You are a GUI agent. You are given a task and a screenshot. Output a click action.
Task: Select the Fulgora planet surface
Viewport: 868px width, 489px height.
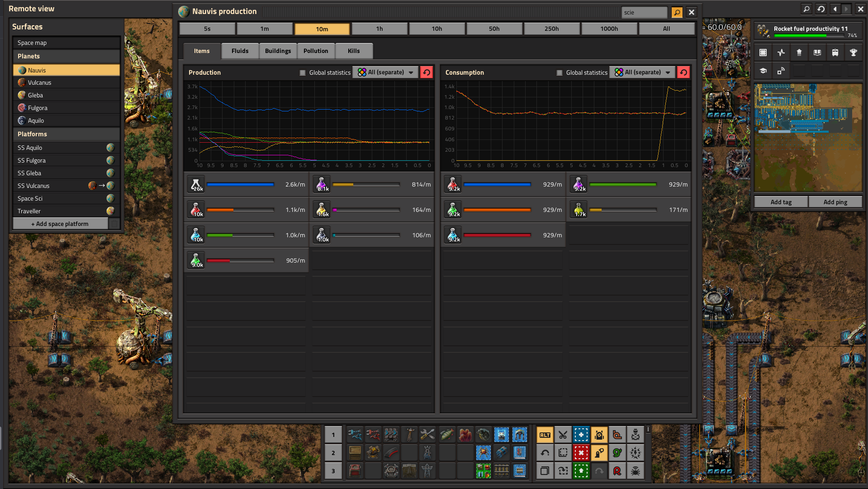(x=66, y=108)
